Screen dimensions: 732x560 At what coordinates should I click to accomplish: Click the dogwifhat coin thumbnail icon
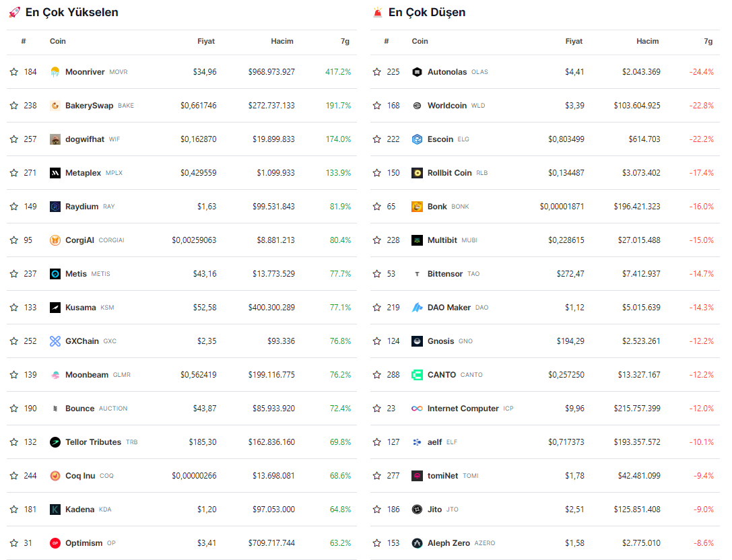[x=55, y=139]
